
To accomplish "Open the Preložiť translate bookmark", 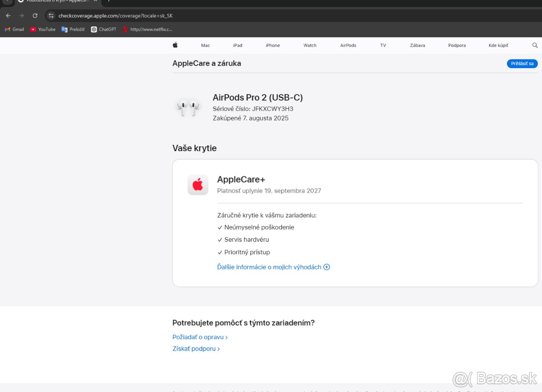I will click(73, 29).
